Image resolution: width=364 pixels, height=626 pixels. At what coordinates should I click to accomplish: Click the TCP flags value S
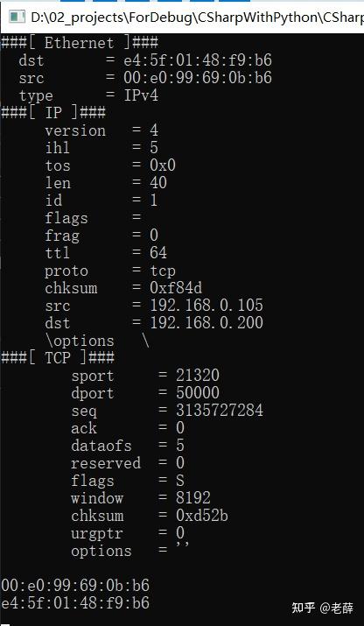tap(180, 481)
